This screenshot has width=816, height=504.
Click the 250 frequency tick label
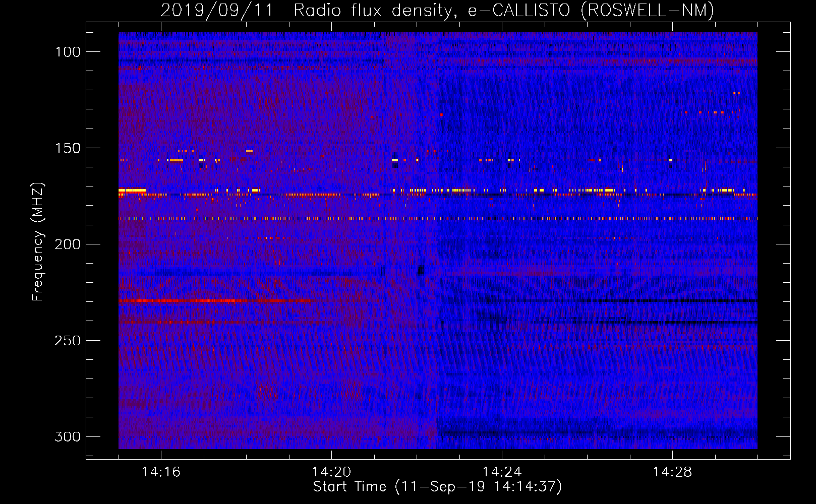(x=68, y=341)
